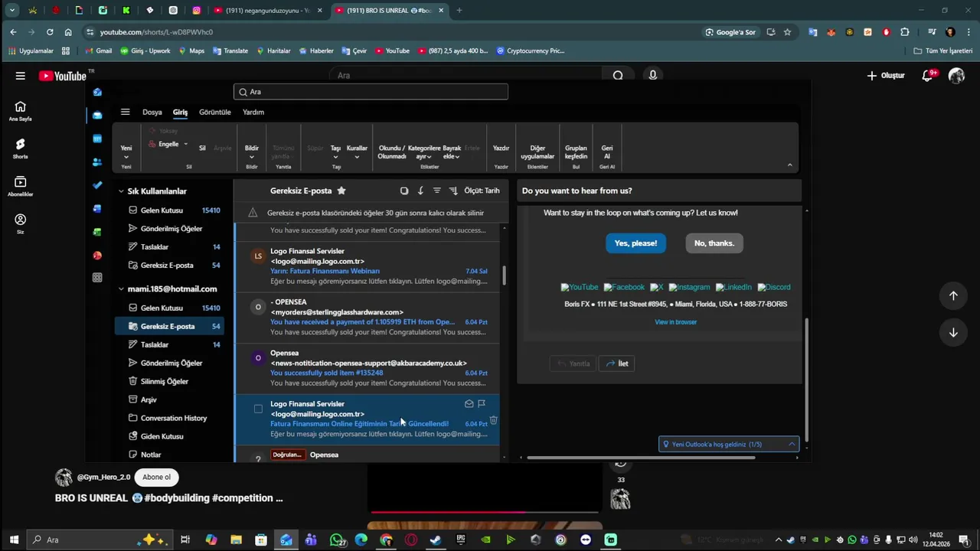Open Steam from Windows taskbar
This screenshot has height=551, width=980.
point(436,540)
